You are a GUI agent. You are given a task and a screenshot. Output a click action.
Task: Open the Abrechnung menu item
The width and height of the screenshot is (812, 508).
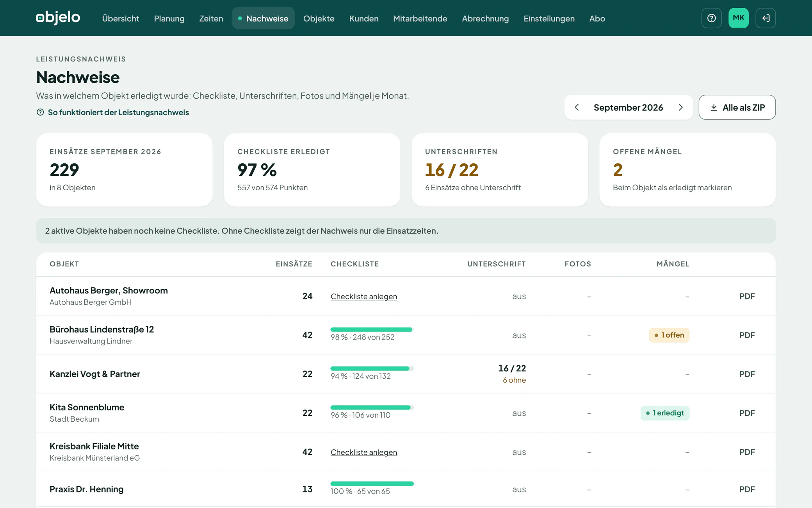coord(485,18)
